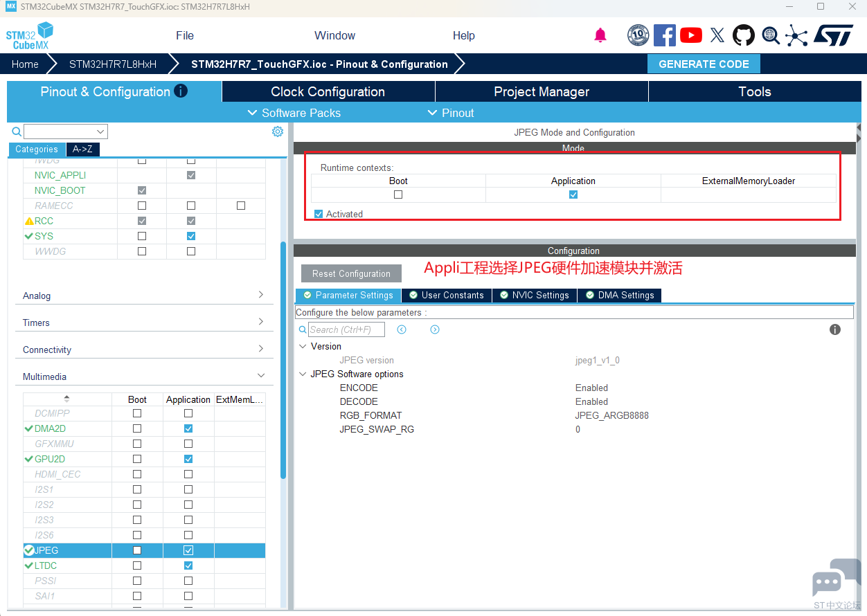The width and height of the screenshot is (867, 616).
Task: Toggle SYS Application checkbox
Action: click(191, 236)
